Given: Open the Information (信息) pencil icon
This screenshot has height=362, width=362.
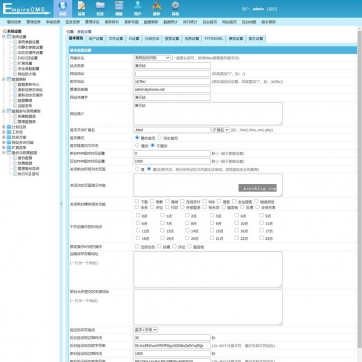Looking at the screenshot, I should pyautogui.click(x=81, y=8).
